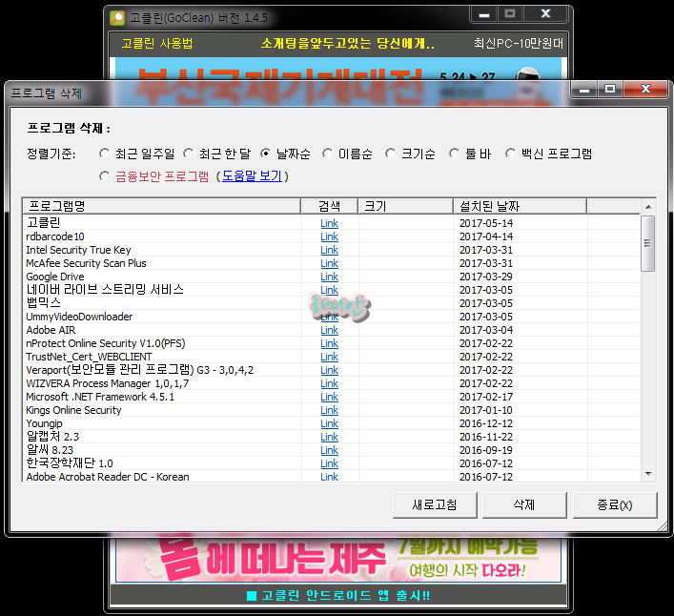Click the 봄에 떠나는 제주 ad banner
The height and width of the screenshot is (616, 674).
point(338,559)
